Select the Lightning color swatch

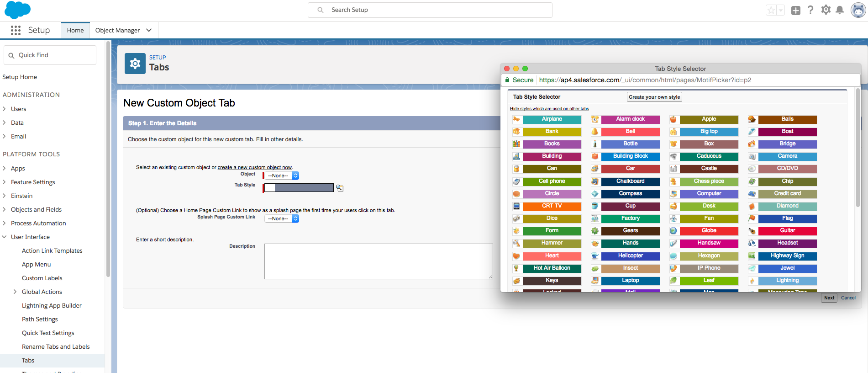pos(788,281)
